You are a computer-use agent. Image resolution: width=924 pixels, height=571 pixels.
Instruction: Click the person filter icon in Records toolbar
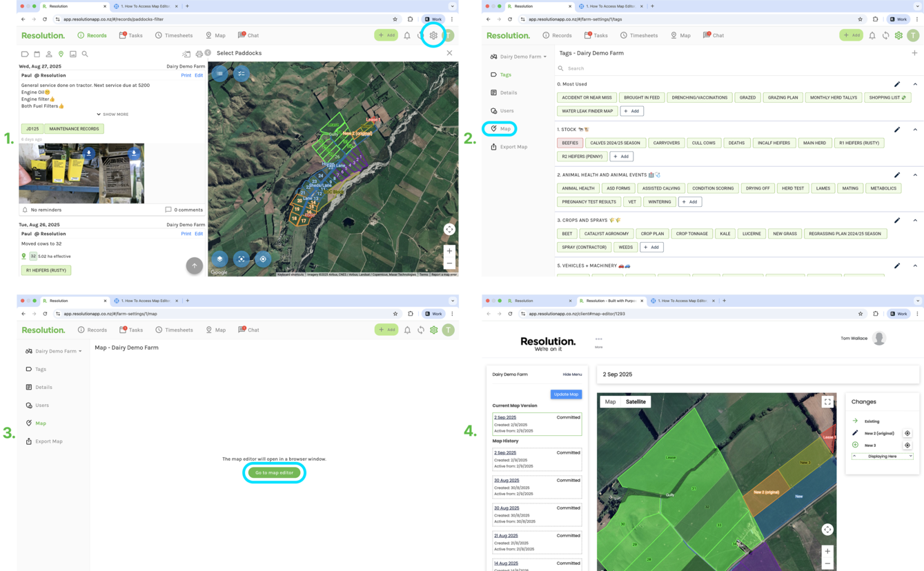click(x=49, y=54)
